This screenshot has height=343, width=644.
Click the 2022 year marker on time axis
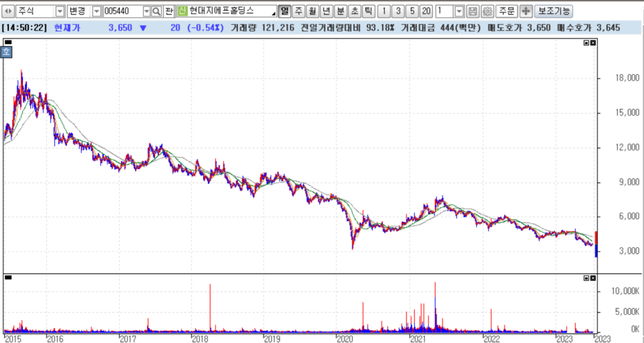click(491, 338)
